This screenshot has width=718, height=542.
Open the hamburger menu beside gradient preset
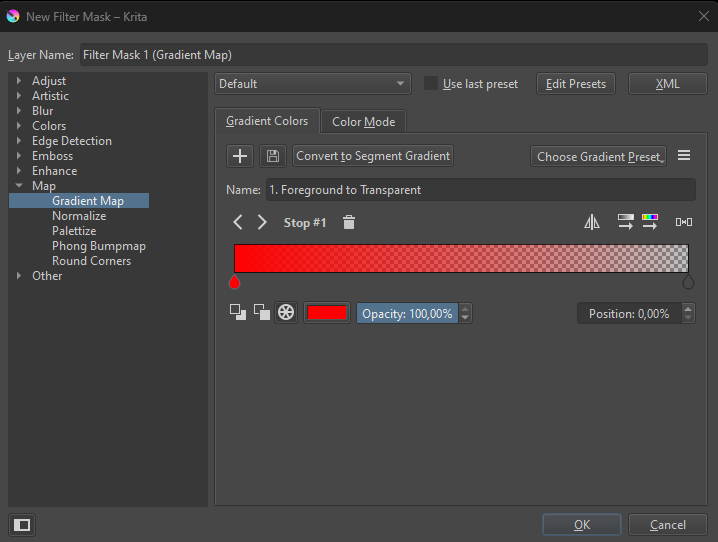tap(684, 156)
